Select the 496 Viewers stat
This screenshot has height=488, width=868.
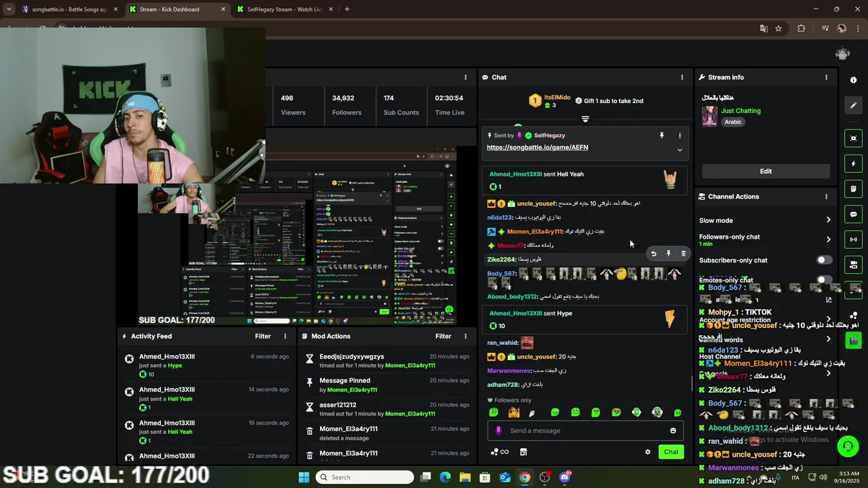(293, 105)
